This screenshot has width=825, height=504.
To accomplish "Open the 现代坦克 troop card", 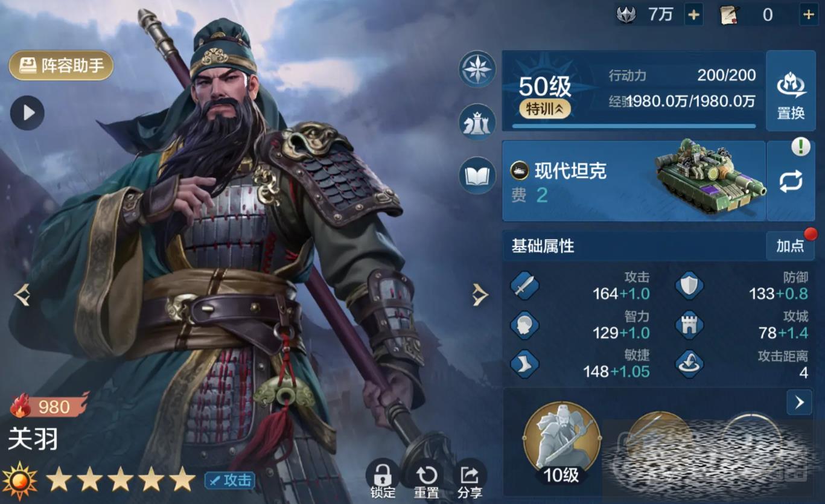I will point(634,181).
